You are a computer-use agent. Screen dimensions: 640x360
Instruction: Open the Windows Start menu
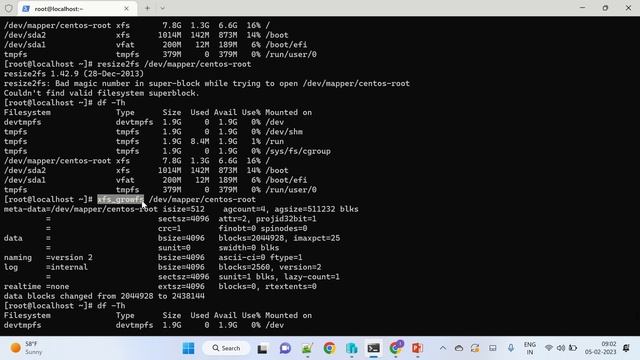click(188, 348)
